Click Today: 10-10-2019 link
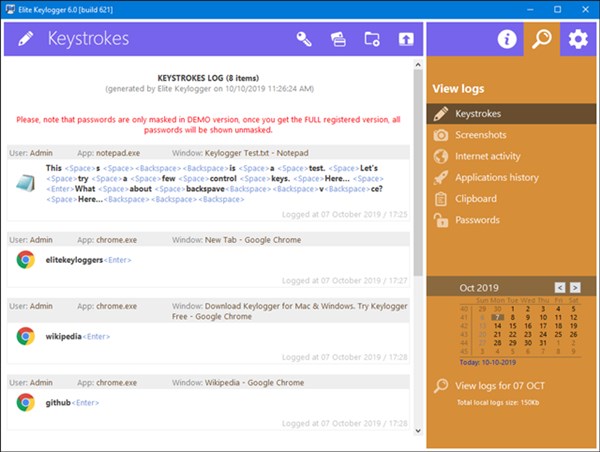 [488, 362]
